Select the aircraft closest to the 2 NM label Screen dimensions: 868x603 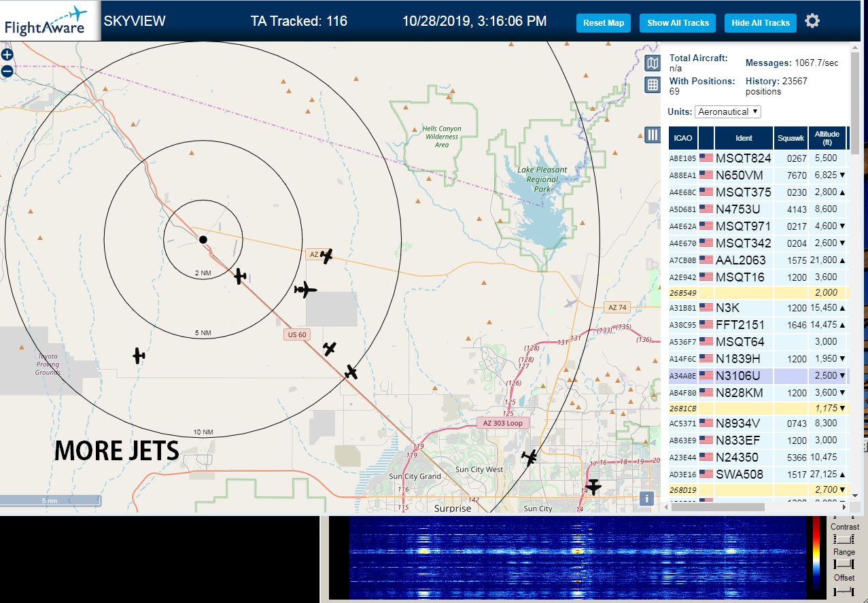click(240, 276)
